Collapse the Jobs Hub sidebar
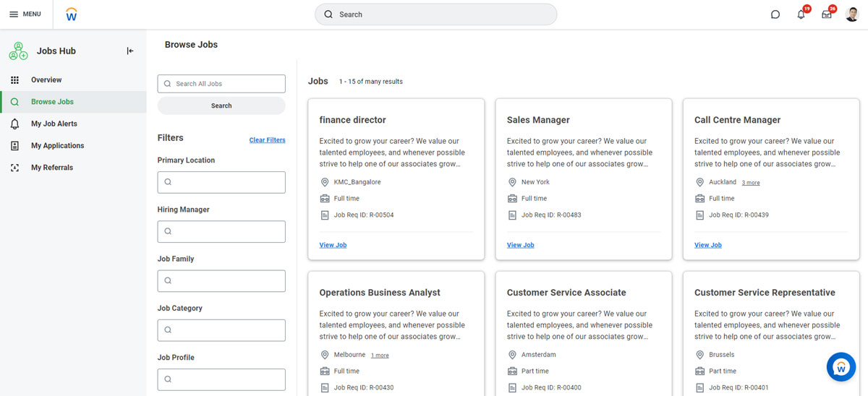 tap(130, 51)
